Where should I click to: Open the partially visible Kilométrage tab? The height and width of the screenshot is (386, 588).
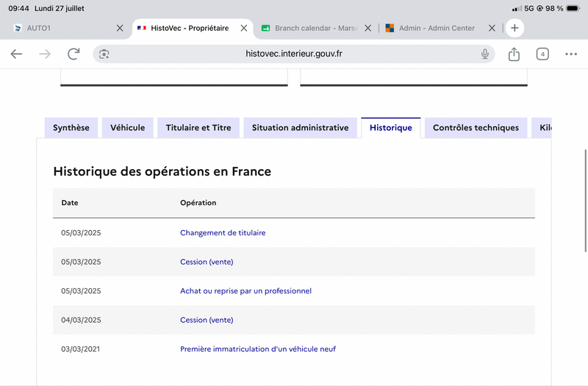(542, 127)
